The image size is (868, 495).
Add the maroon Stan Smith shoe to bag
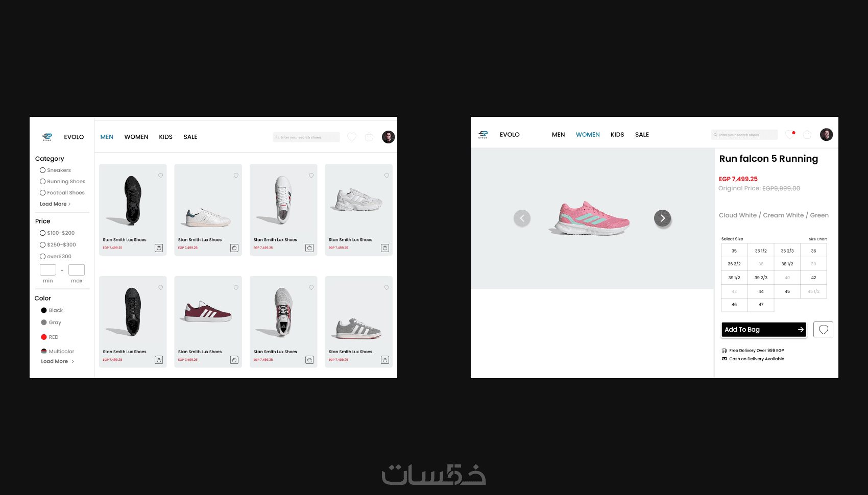(234, 360)
